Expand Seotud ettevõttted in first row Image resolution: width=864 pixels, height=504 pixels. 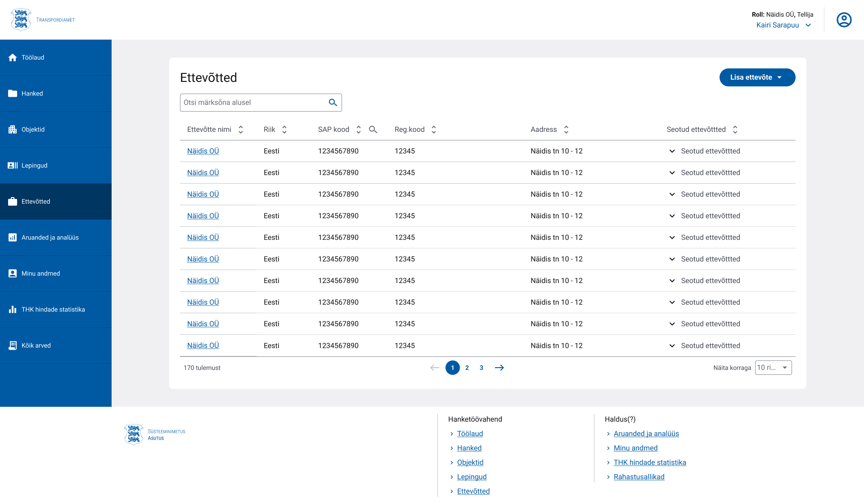[672, 151]
